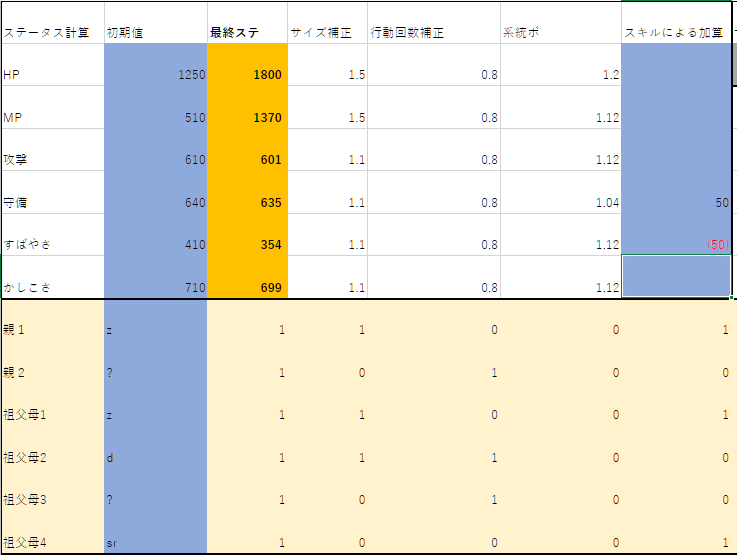This screenshot has height=555, width=737.
Task: Select 祖父母3 value cell containing ?
Action: 156,490
